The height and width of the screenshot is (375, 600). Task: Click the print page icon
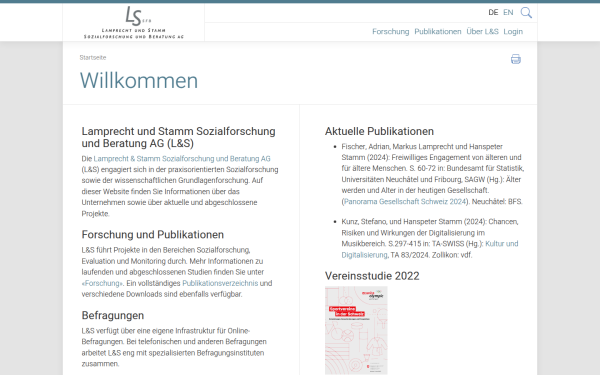click(515, 59)
